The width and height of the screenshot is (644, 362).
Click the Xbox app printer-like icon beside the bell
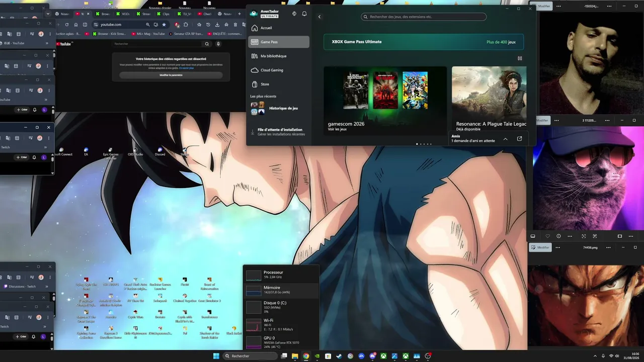click(294, 14)
